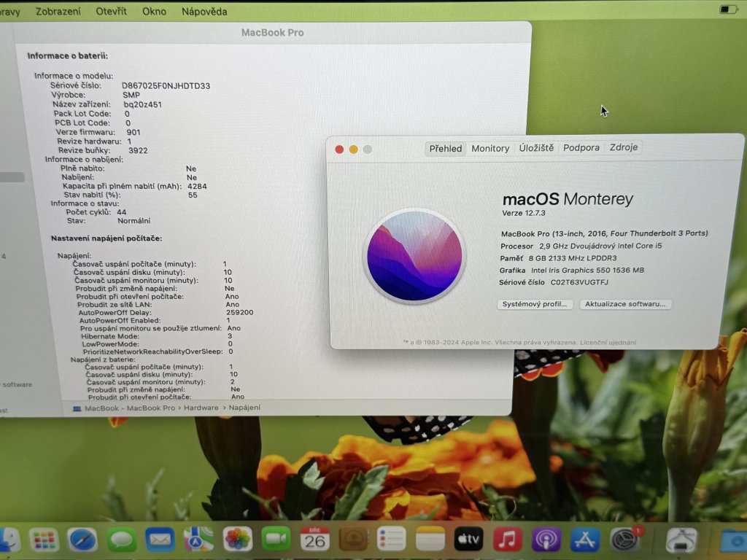Open the Photos app in the Dock
747x560 pixels.
pos(237,540)
